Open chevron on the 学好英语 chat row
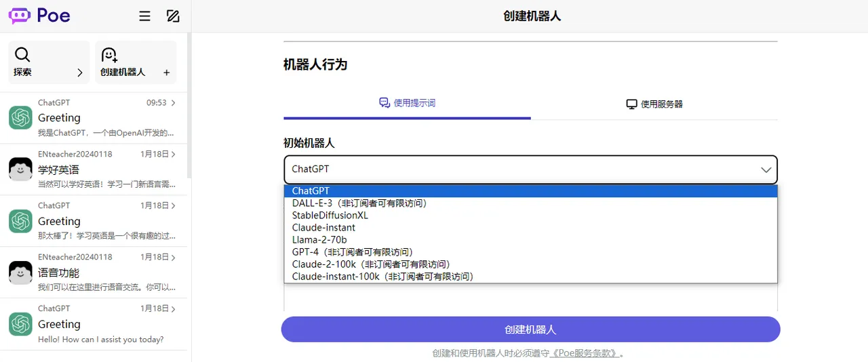Image resolution: width=868 pixels, height=362 pixels. tap(174, 155)
